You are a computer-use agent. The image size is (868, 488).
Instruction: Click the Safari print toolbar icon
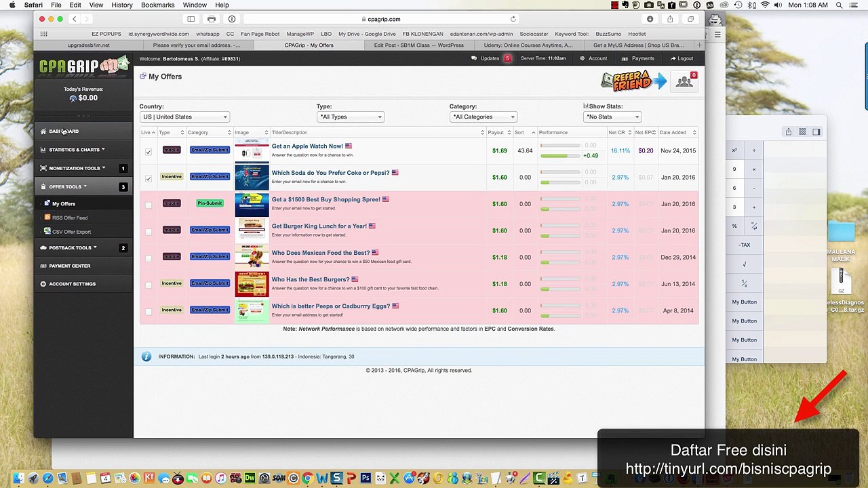[x=212, y=19]
